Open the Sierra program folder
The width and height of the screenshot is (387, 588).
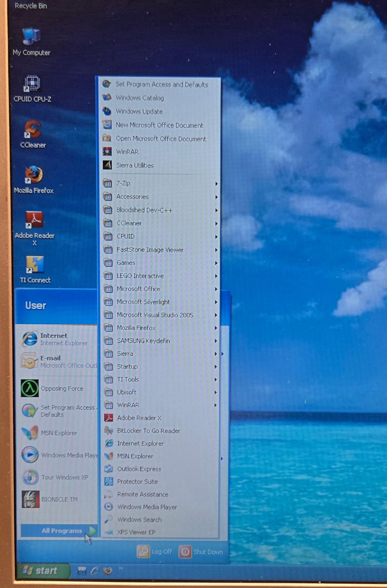[160, 354]
